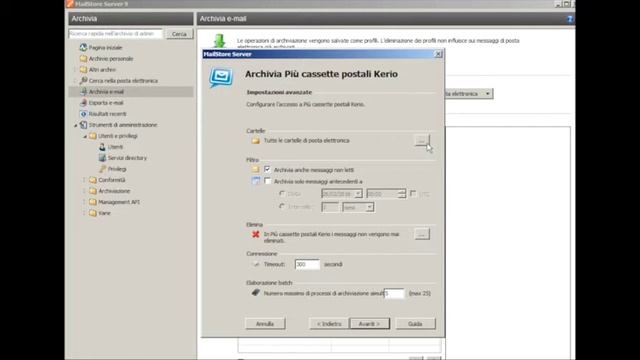Open the Altri archivi folder icon
The image size is (640, 360).
pos(83,70)
